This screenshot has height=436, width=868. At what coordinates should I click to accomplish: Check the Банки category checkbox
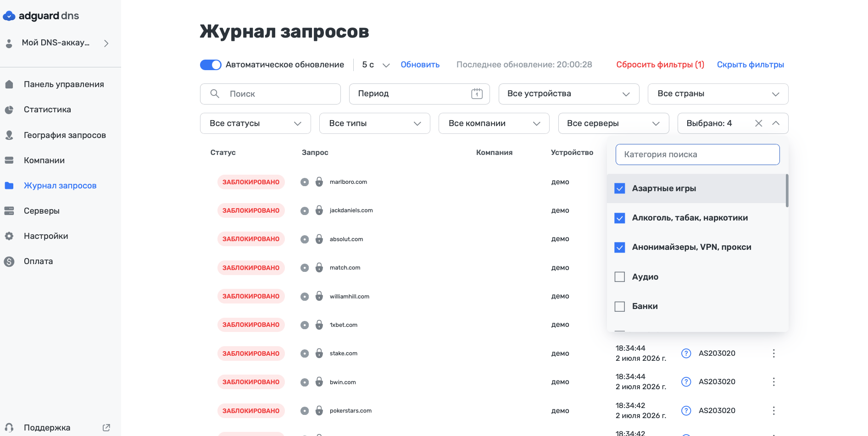[620, 306]
